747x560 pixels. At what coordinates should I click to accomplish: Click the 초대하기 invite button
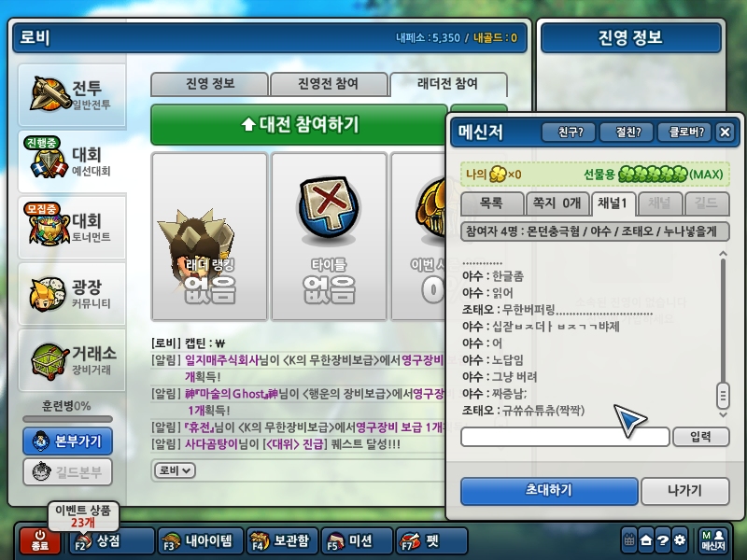coord(549,491)
